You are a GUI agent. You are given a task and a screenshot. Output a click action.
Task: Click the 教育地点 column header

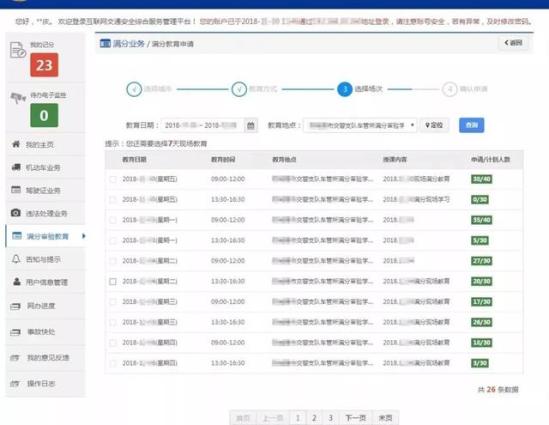pos(284,159)
